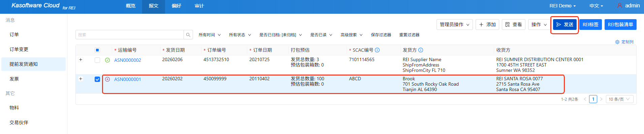Viewport: 644px width, 134px height.
Task: Click into the 搜索 search field
Action: (130, 35)
